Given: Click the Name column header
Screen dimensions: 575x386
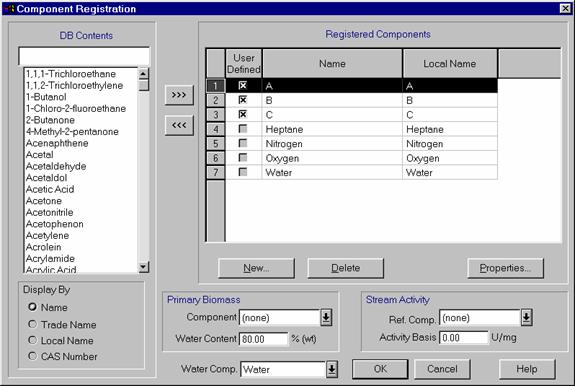Looking at the screenshot, I should pyautogui.click(x=332, y=63).
